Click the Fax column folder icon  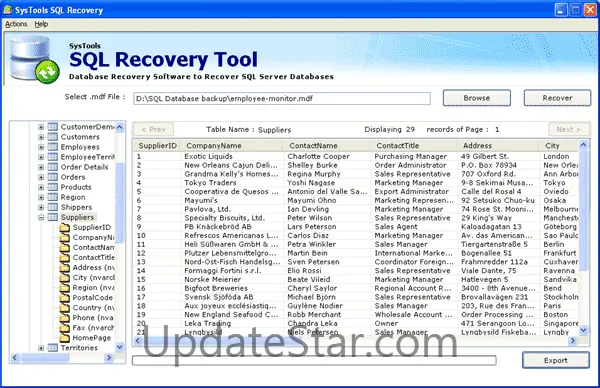click(65, 328)
